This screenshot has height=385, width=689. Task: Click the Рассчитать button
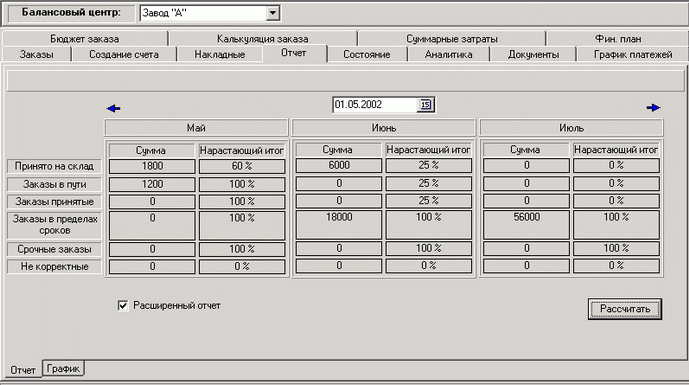point(624,309)
